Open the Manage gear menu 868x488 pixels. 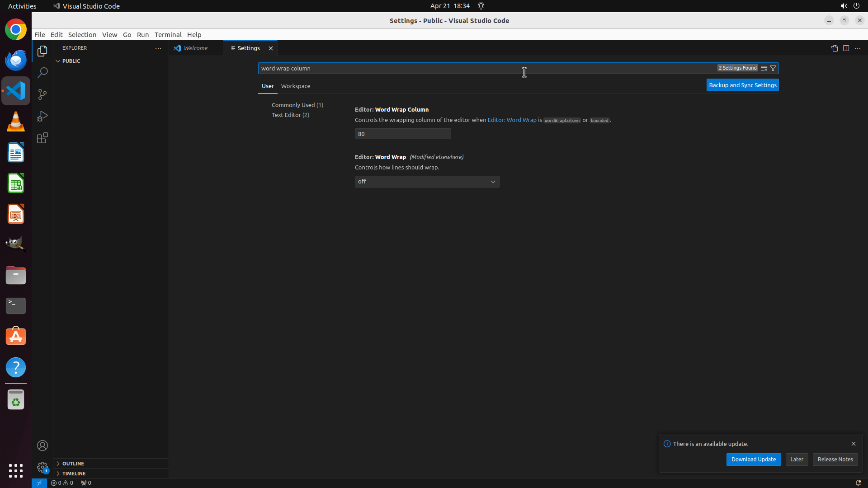point(42,467)
